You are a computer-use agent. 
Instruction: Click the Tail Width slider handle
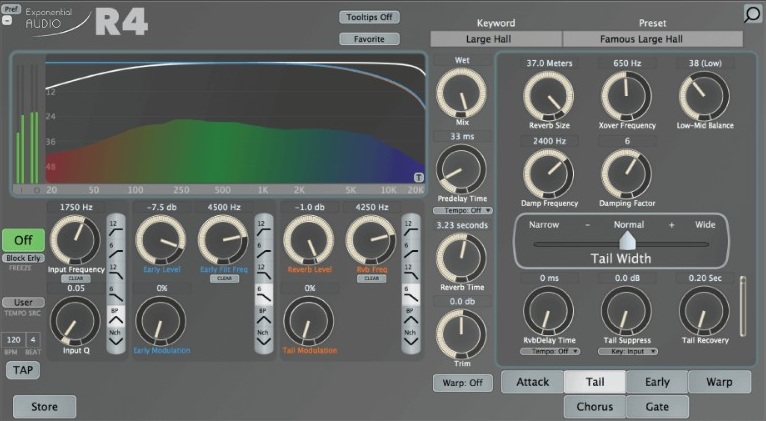627,241
